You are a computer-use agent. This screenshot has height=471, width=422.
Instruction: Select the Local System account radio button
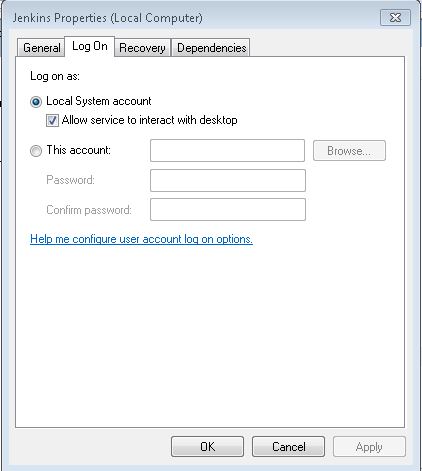point(36,102)
